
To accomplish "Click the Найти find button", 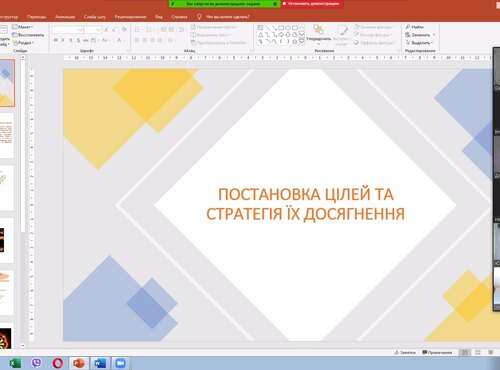I will [415, 27].
